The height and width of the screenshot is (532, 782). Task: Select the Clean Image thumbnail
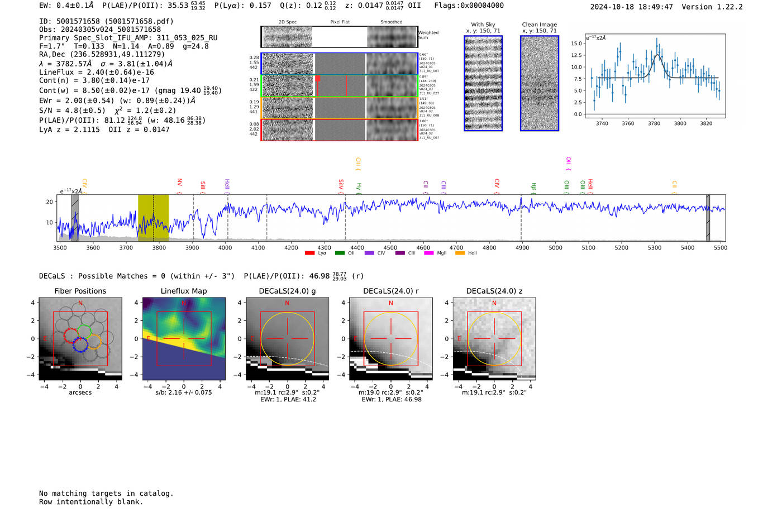540,83
